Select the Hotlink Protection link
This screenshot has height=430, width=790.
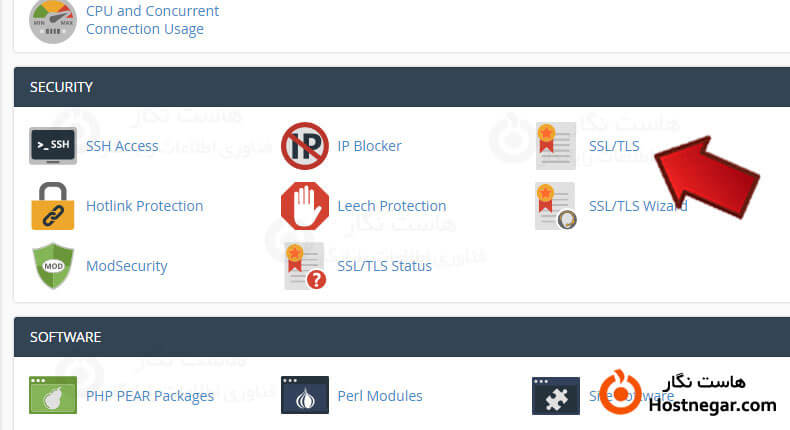point(144,206)
